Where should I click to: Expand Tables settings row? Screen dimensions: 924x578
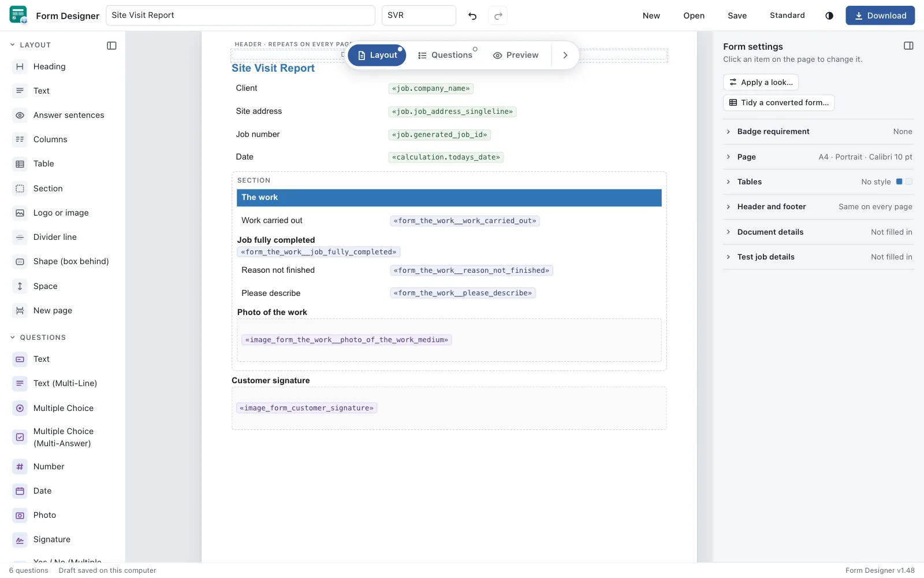(x=818, y=181)
